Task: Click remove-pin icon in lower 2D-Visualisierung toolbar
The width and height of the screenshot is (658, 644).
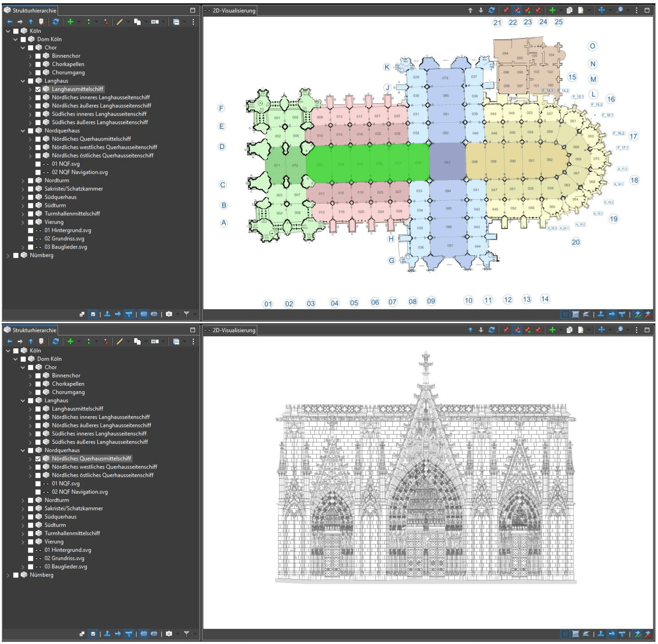Action: coord(538,330)
